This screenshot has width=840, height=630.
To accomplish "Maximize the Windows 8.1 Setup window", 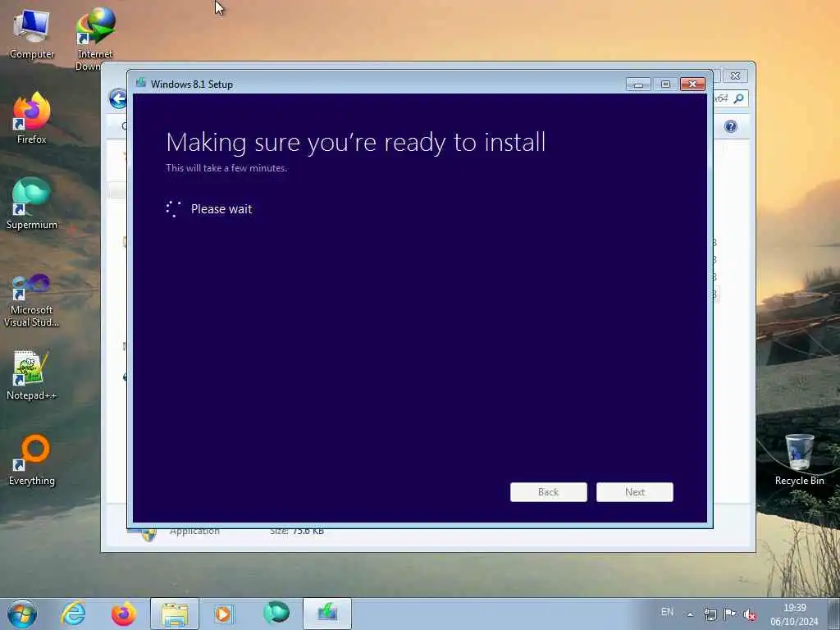I will coord(665,84).
